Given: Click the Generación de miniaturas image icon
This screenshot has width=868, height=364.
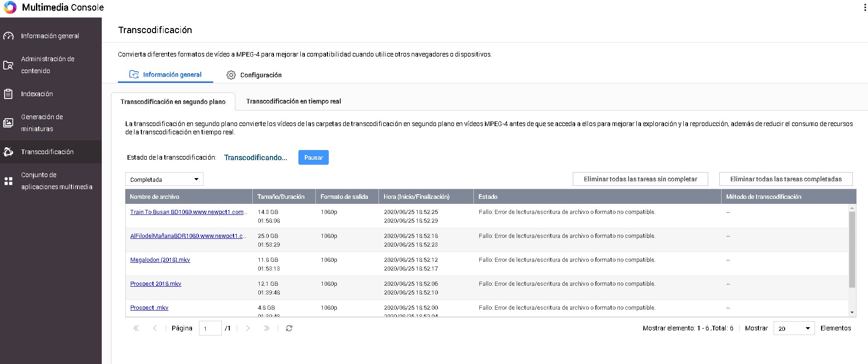Looking at the screenshot, I should [8, 123].
